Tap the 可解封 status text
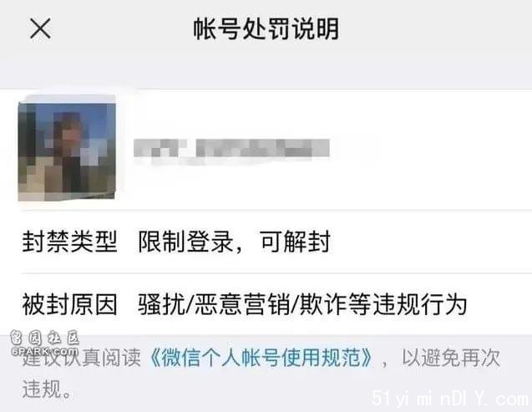532x412 pixels. point(295,242)
